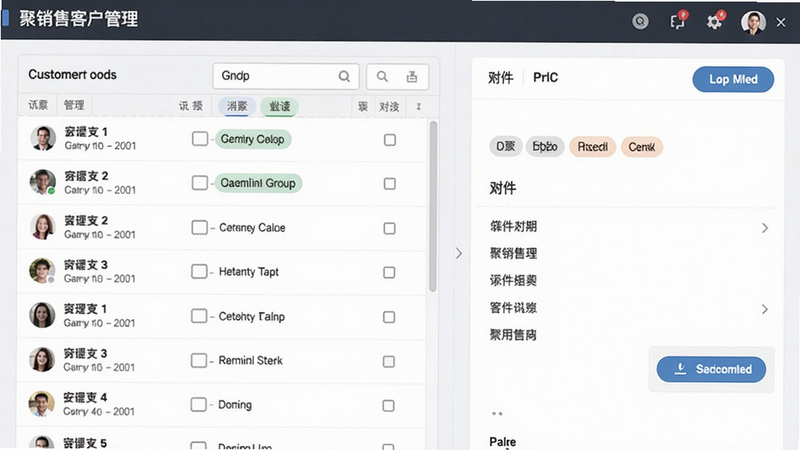Open the circular search icon in header
This screenshot has width=800, height=450.
(640, 21)
